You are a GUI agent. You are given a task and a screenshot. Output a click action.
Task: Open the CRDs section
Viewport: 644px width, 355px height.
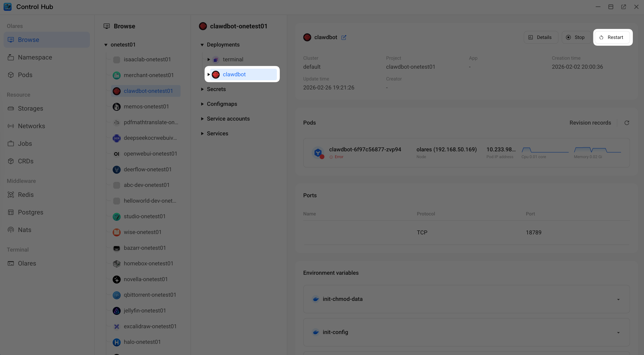tap(26, 161)
